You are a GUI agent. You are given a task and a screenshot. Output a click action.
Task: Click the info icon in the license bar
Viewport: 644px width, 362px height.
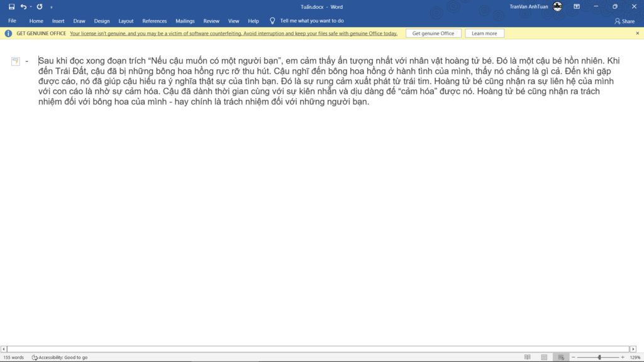tap(8, 34)
